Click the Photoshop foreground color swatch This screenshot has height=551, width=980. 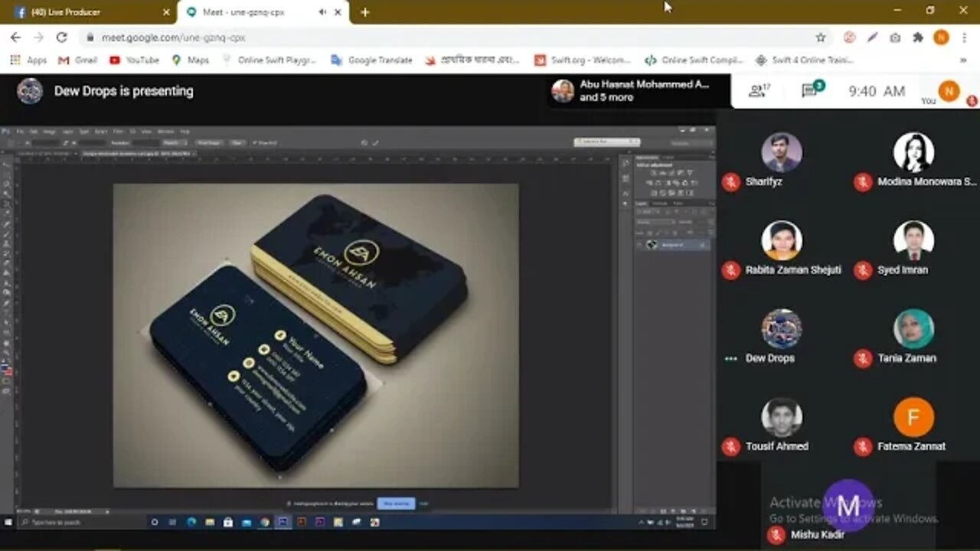click(5, 368)
